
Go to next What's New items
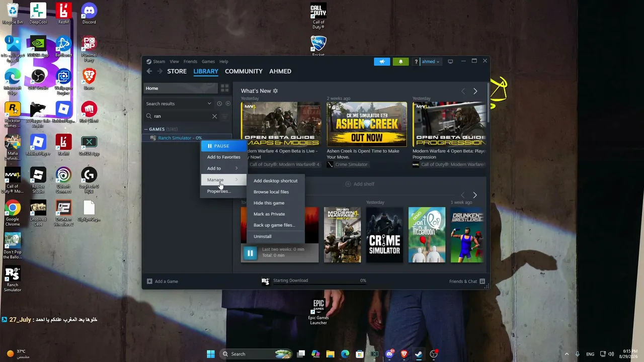click(x=475, y=91)
